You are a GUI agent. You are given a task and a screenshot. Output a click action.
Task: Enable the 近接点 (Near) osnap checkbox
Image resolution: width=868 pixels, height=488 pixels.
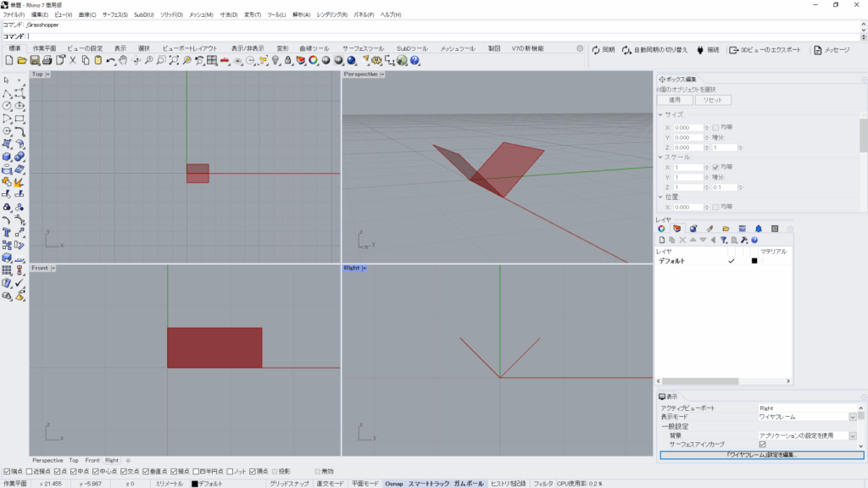(x=30, y=471)
